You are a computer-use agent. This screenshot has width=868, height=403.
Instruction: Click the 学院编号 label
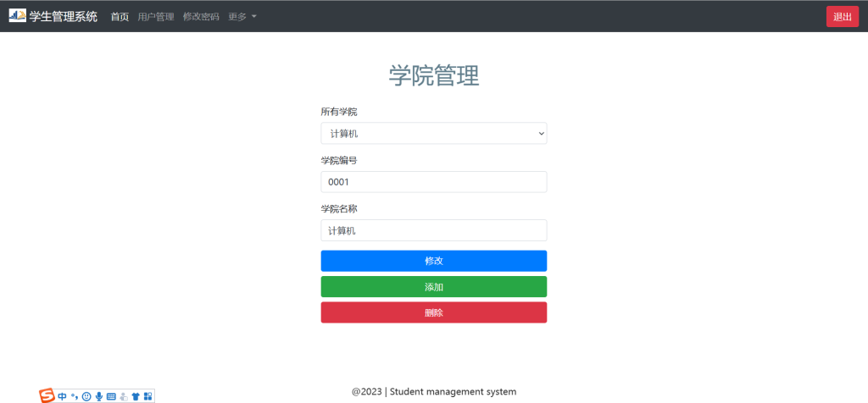339,160
